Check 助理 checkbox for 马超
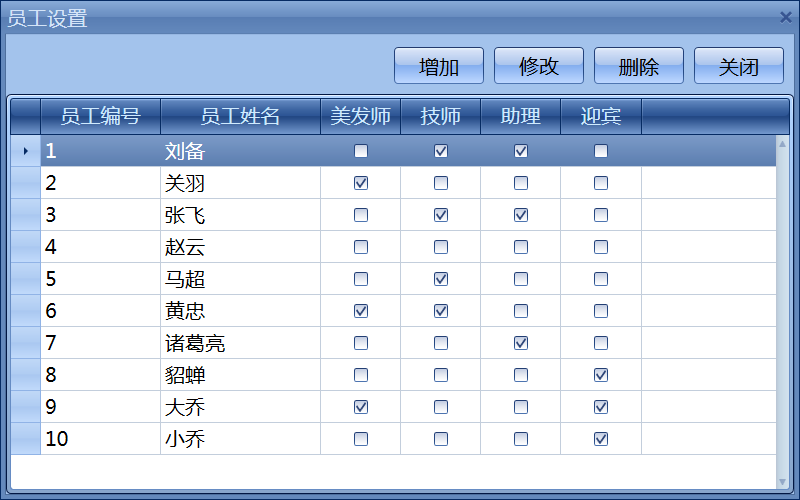800x500 pixels. click(521, 279)
